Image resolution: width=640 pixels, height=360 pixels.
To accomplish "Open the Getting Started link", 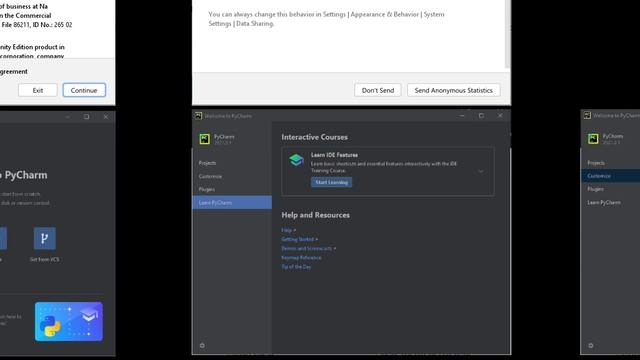I will pos(299,239).
